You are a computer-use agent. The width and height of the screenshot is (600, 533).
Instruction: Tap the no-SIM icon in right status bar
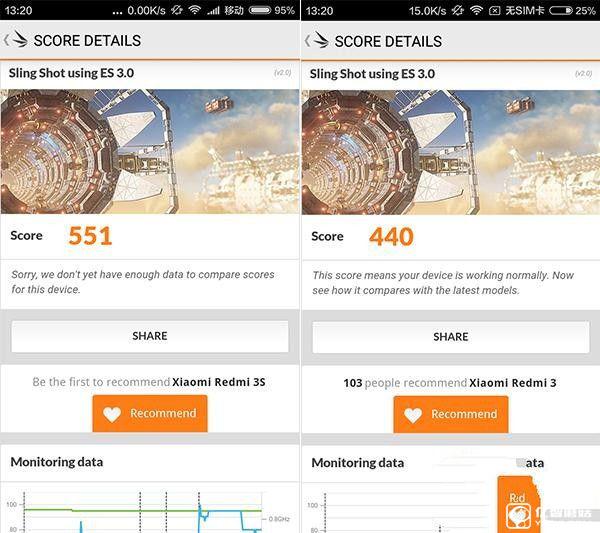494,10
